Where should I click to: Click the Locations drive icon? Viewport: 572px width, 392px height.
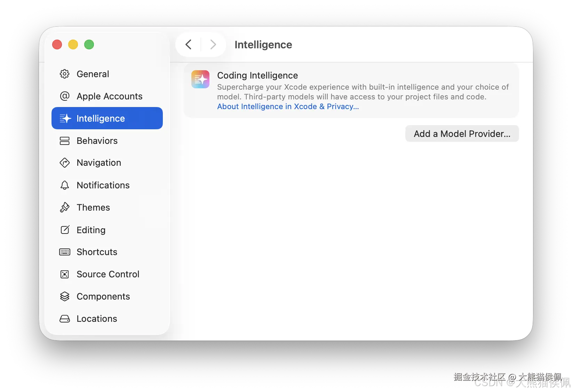pos(65,319)
